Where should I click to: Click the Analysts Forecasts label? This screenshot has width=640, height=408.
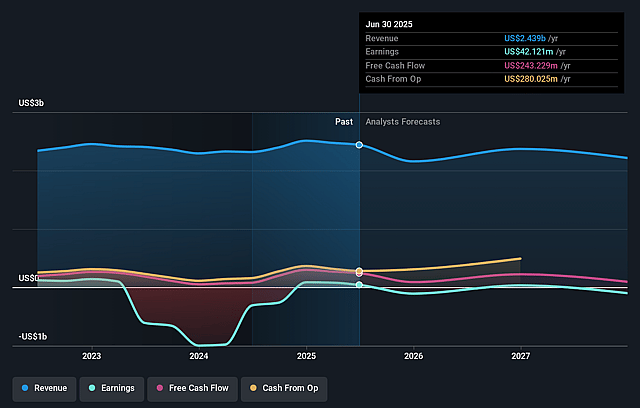(403, 122)
